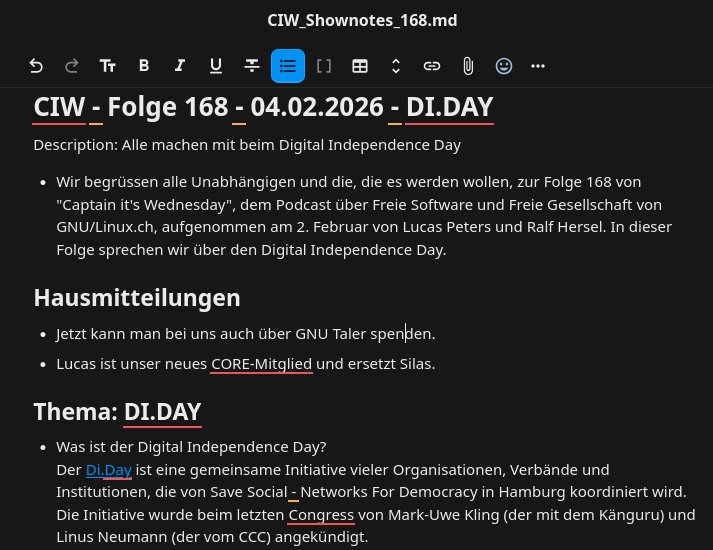Click the underlined word CORE-Mitglied
The image size is (713, 550).
coord(262,363)
